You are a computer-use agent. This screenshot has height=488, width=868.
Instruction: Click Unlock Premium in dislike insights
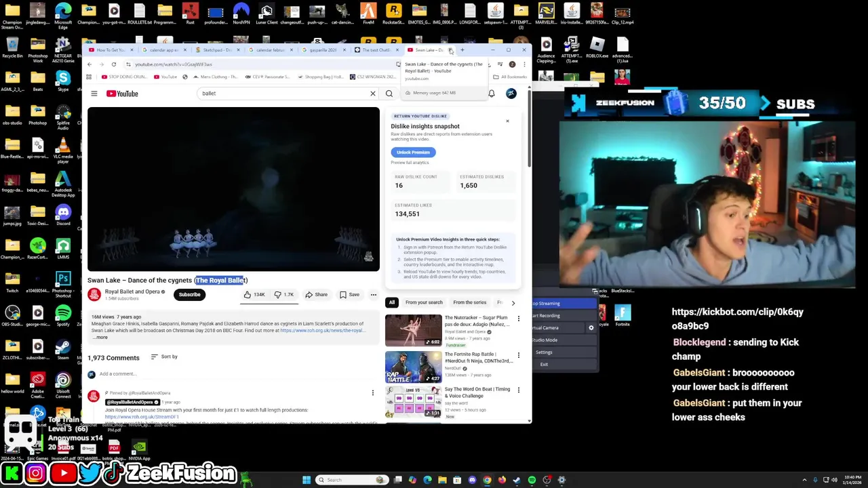pos(413,152)
